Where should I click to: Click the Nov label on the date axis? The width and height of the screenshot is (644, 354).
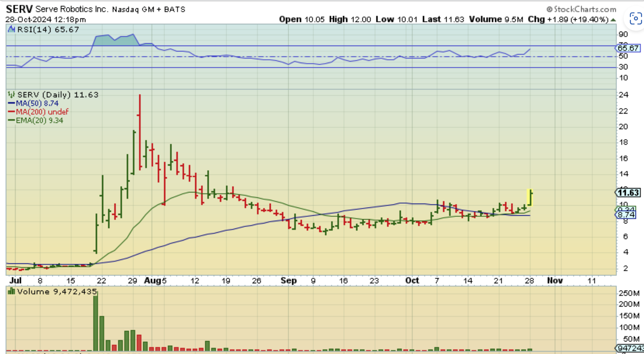pos(555,281)
